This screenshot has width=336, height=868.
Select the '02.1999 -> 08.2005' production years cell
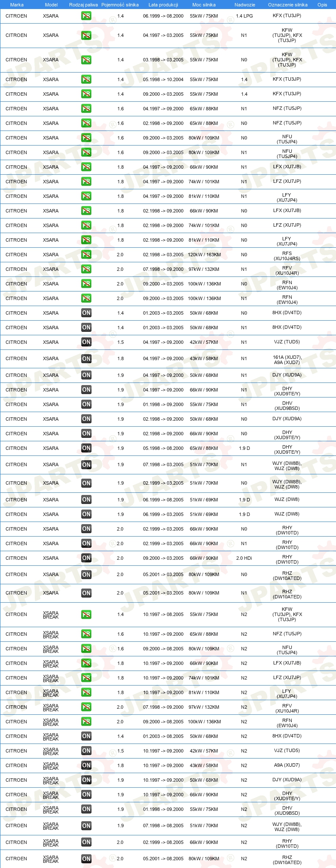coord(163,842)
